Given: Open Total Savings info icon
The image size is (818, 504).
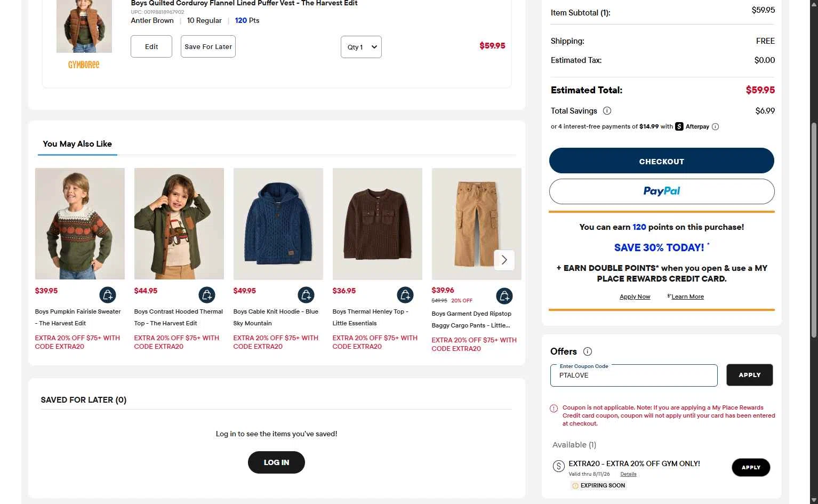Looking at the screenshot, I should click(x=607, y=111).
